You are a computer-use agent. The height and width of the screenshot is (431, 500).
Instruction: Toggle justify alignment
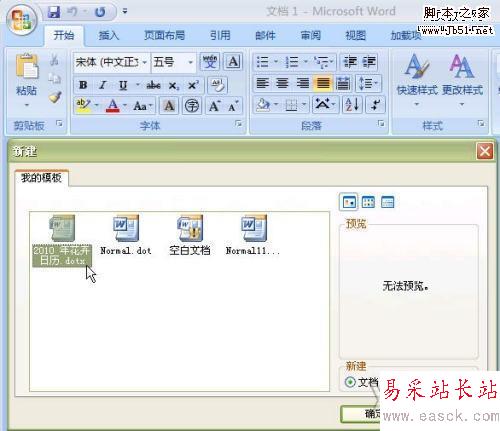tap(323, 83)
